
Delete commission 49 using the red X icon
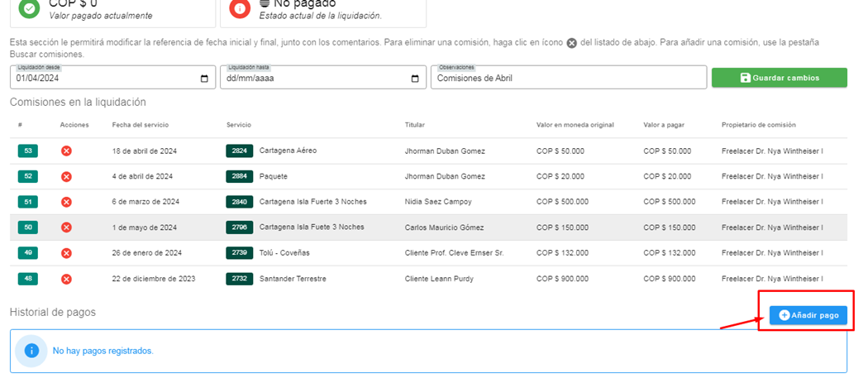coord(67,253)
